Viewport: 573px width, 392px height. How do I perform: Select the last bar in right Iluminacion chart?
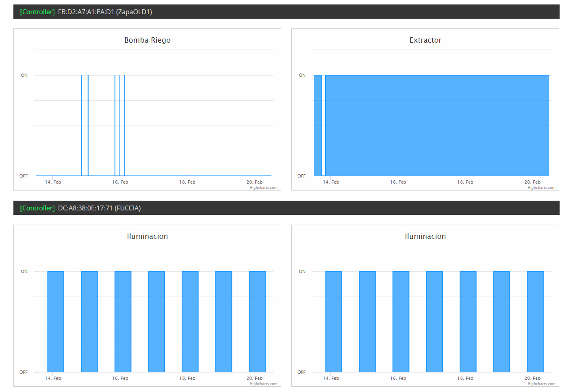tap(535, 321)
